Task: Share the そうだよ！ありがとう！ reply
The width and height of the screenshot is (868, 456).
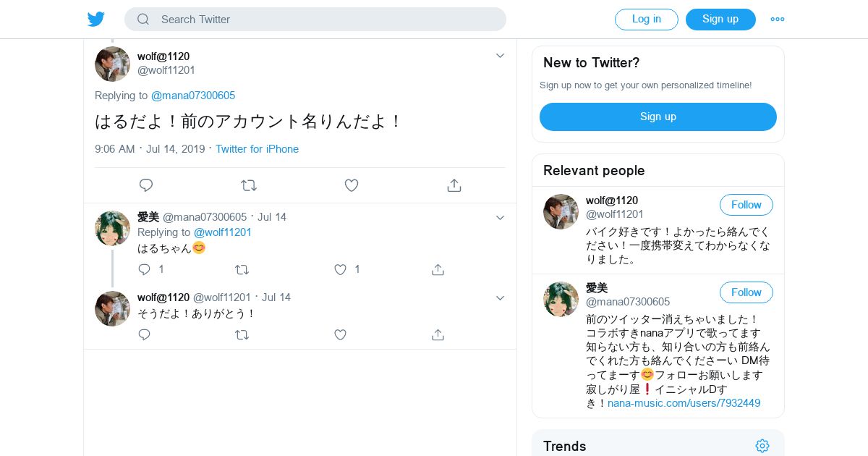Action: (438, 334)
